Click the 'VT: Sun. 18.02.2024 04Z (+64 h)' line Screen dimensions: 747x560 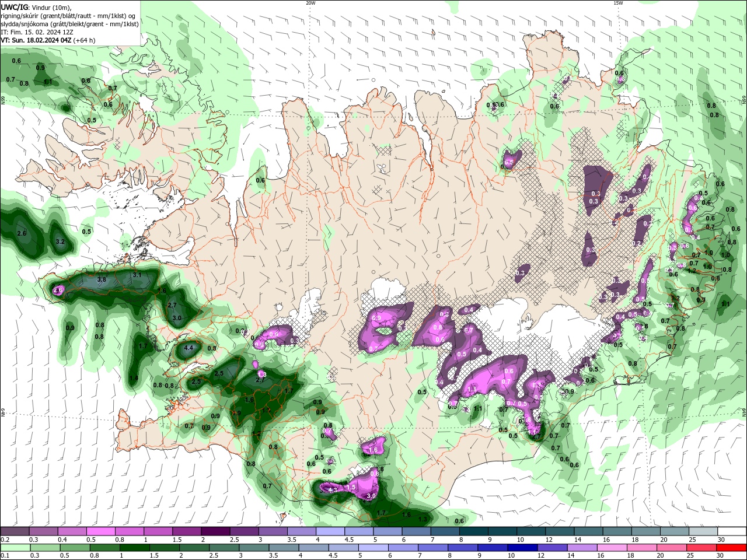tap(48, 40)
